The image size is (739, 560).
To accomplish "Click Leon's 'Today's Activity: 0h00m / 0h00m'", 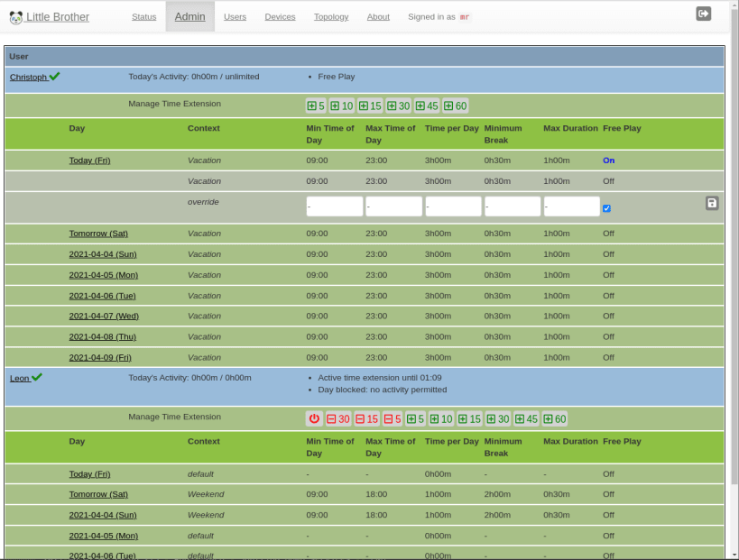I will pyautogui.click(x=189, y=378).
